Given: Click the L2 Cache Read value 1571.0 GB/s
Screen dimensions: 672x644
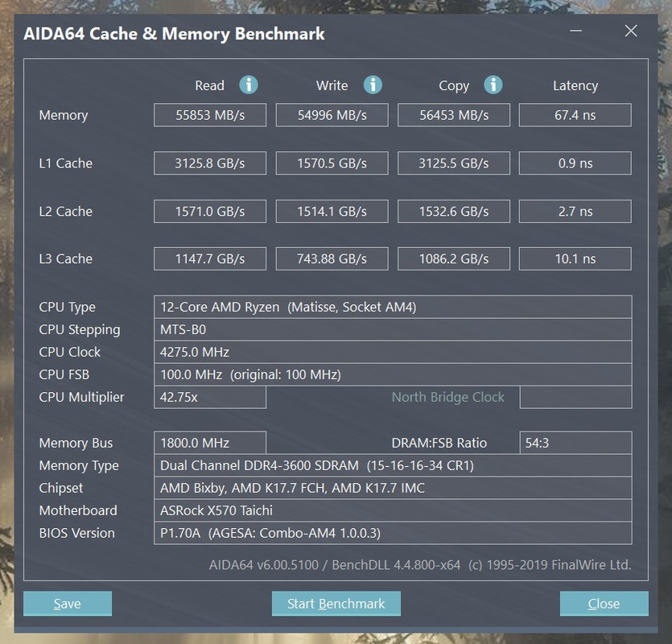Looking at the screenshot, I should pos(210,211).
